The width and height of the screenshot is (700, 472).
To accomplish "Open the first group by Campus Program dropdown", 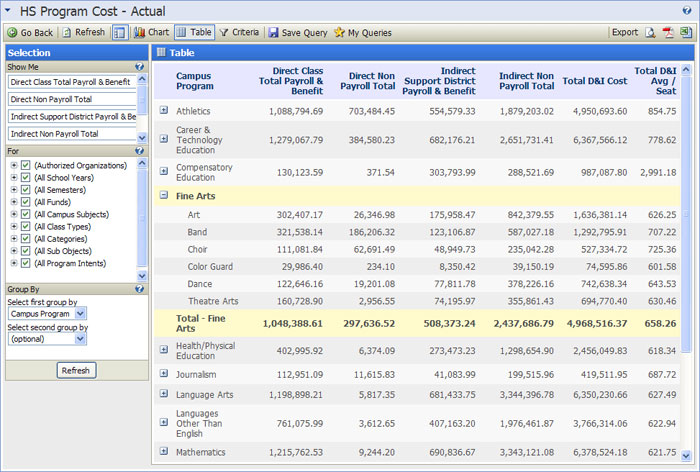I will coord(47,314).
